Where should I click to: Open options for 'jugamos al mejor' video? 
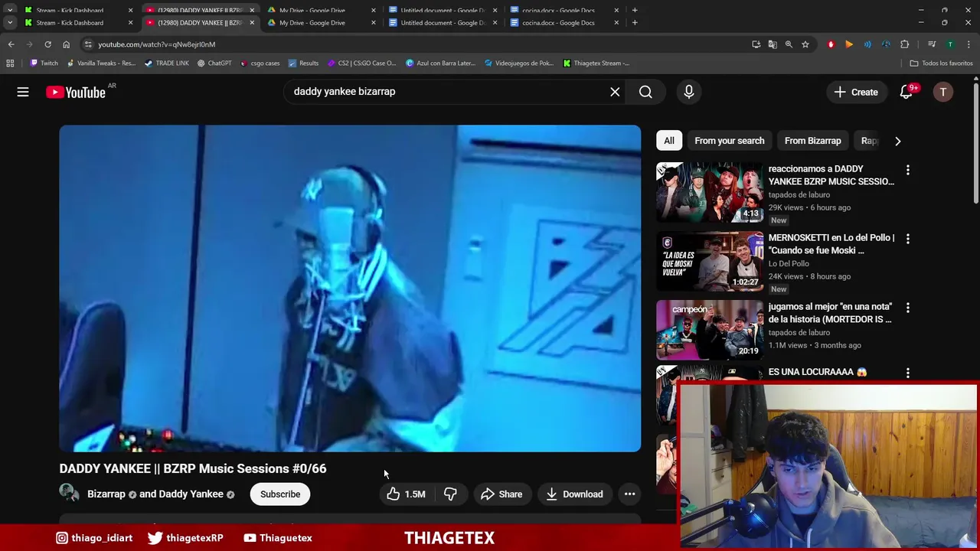click(x=908, y=308)
